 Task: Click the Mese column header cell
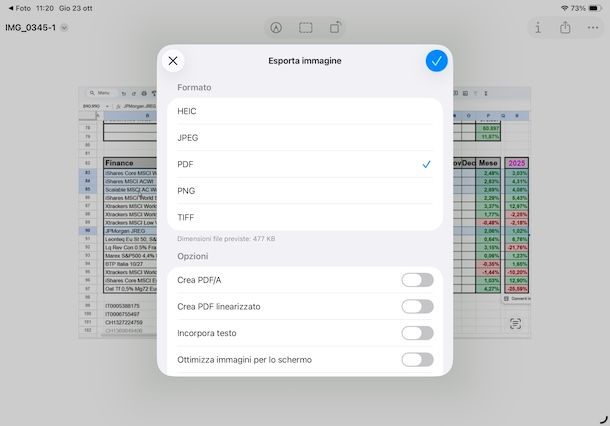[x=488, y=163]
